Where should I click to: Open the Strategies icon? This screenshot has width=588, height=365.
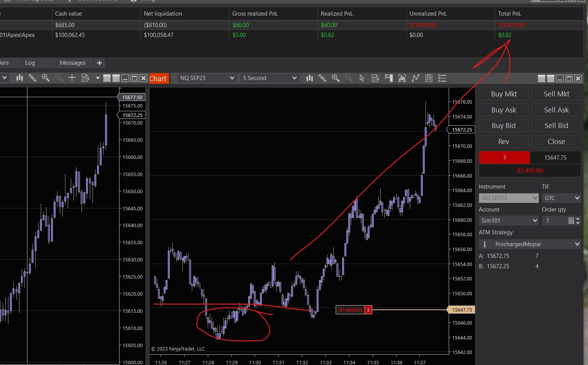pyautogui.click(x=415, y=78)
